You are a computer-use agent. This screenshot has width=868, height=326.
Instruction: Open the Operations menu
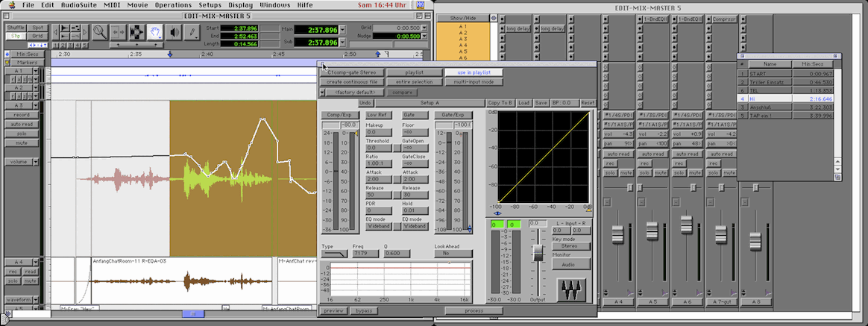[x=173, y=5]
